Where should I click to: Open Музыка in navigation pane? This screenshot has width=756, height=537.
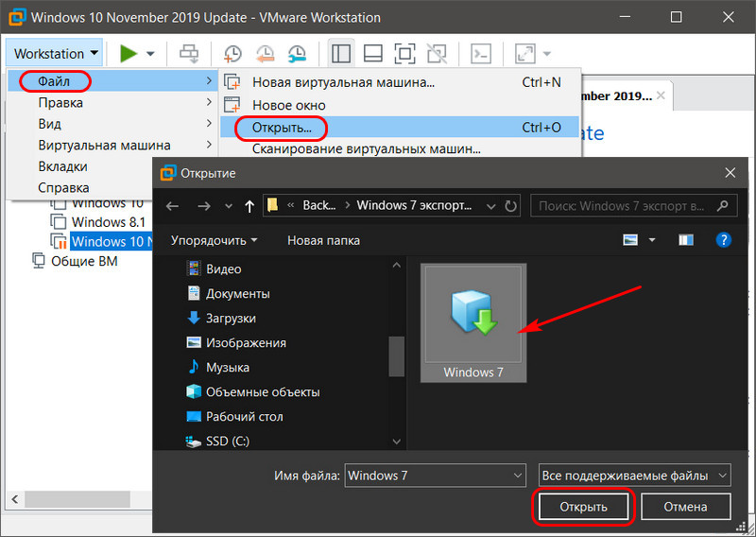(217, 367)
